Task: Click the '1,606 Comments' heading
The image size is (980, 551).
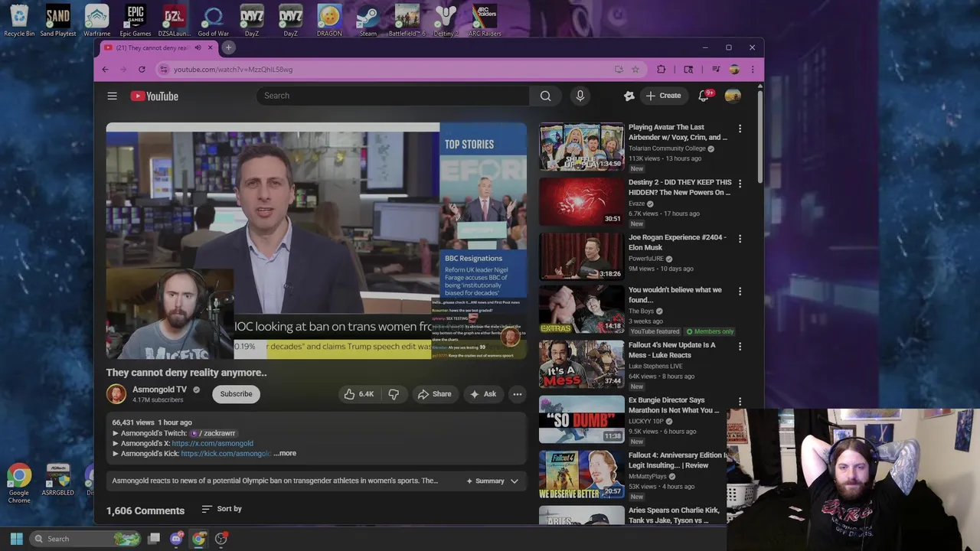Action: coord(145,510)
